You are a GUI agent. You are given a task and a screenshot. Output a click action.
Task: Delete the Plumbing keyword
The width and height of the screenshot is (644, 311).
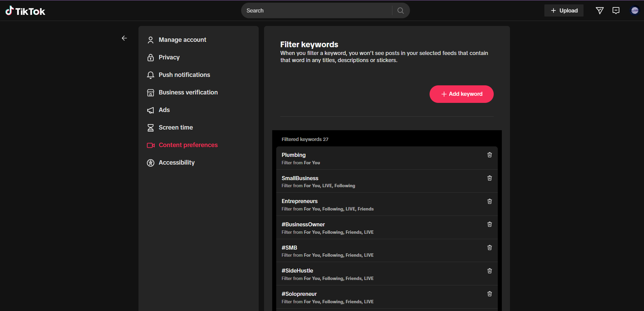[x=490, y=155]
